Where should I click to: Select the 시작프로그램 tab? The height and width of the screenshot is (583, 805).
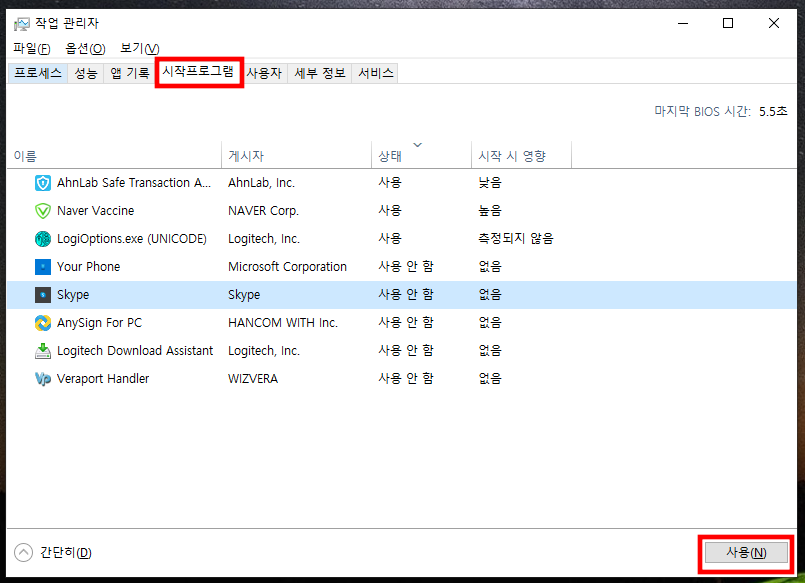pyautogui.click(x=198, y=71)
